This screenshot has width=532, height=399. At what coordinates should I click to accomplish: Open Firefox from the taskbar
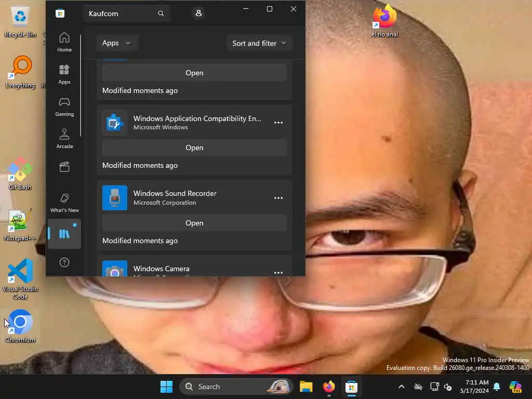pos(329,387)
